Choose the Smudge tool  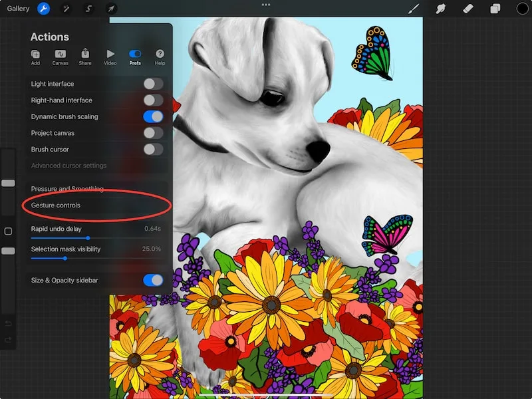[x=440, y=9]
